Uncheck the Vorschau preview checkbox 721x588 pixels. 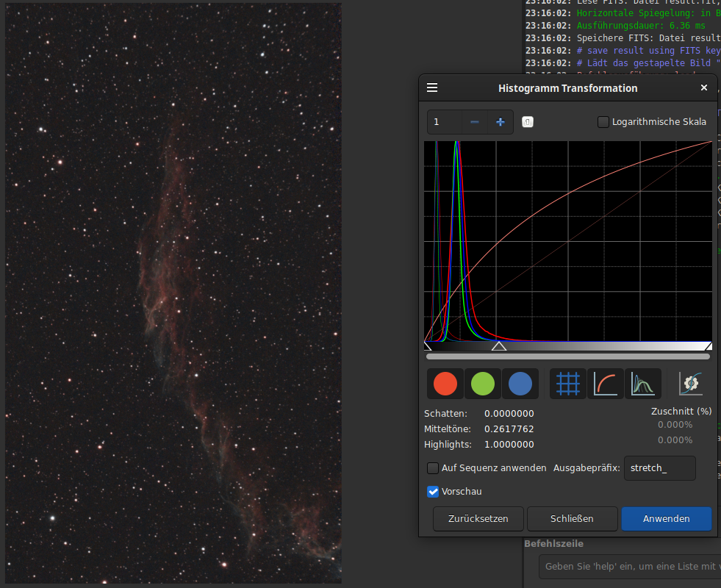[x=433, y=492]
